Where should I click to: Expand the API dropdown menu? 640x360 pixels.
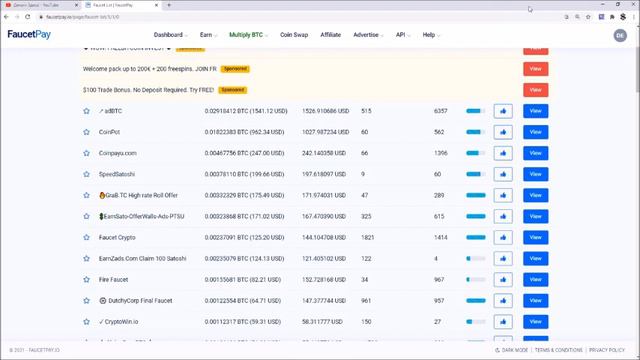click(x=403, y=35)
